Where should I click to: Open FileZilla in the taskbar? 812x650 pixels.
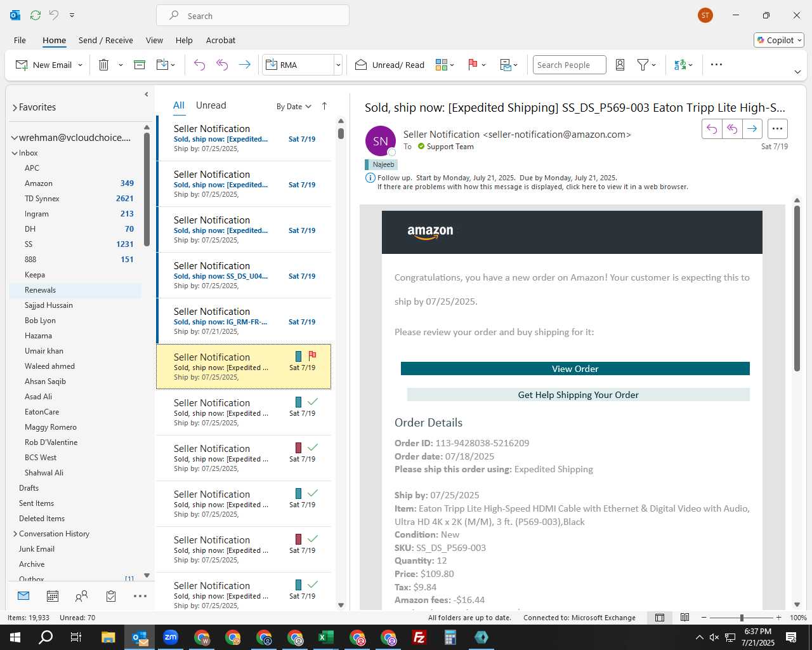419,637
